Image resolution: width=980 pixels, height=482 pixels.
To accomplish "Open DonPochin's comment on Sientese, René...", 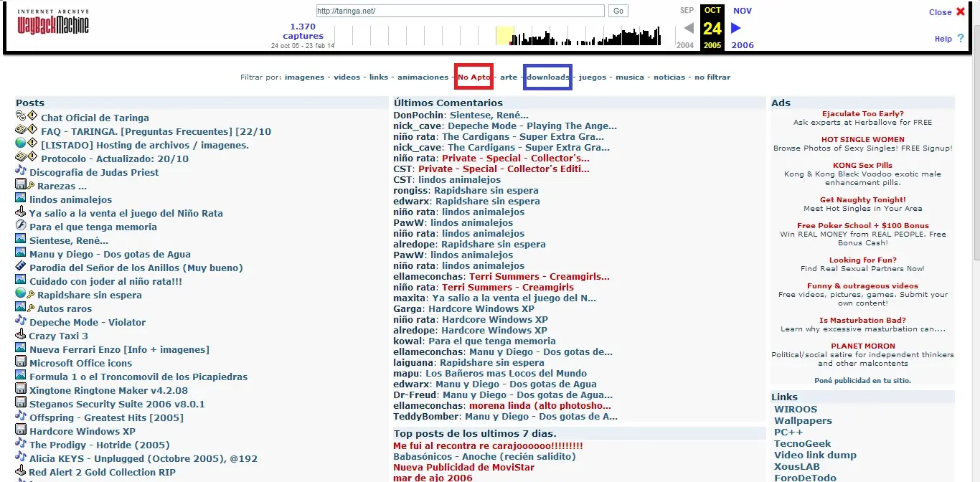I will tap(489, 115).
